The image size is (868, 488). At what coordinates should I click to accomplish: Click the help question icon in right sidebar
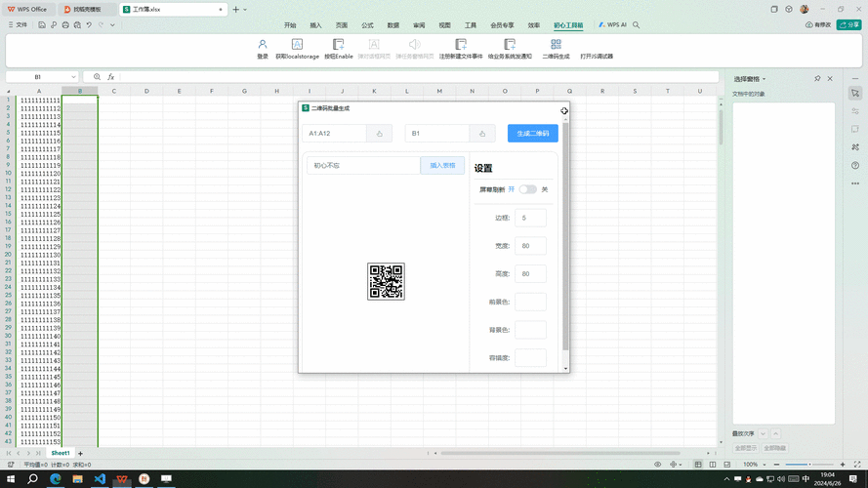pyautogui.click(x=855, y=166)
